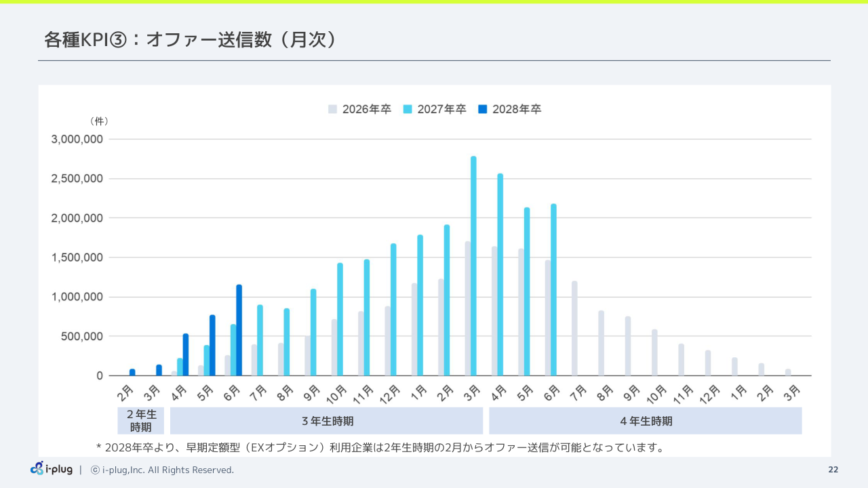Click the i-plug logo in footer
This screenshot has height=488, width=868.
tap(52, 469)
